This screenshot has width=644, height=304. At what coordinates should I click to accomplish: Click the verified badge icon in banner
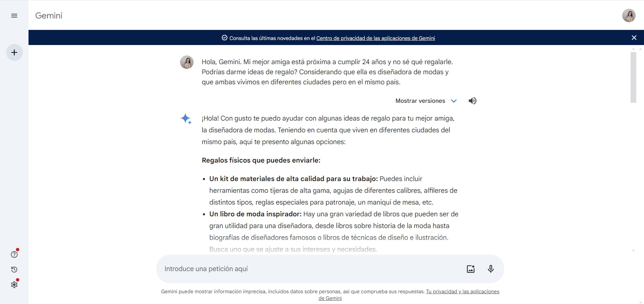pos(224,38)
